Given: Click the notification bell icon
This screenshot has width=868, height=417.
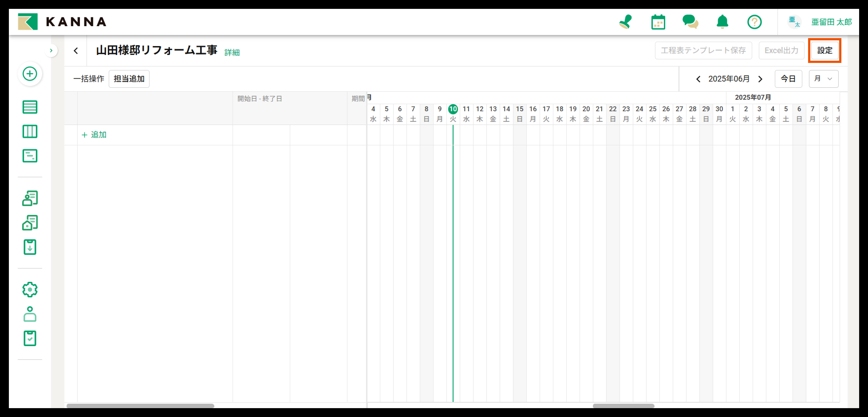Looking at the screenshot, I should [x=722, y=22].
